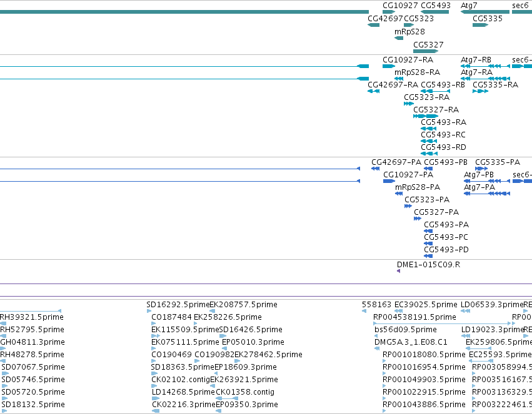Viewport: 532px width, 414px height.
Task: Select transcript Atg7-RA
Action: (x=485, y=79)
